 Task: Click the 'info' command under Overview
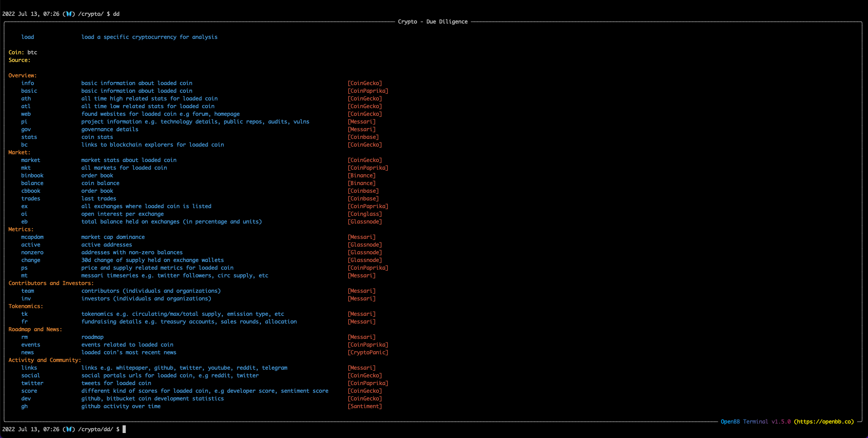(x=28, y=83)
